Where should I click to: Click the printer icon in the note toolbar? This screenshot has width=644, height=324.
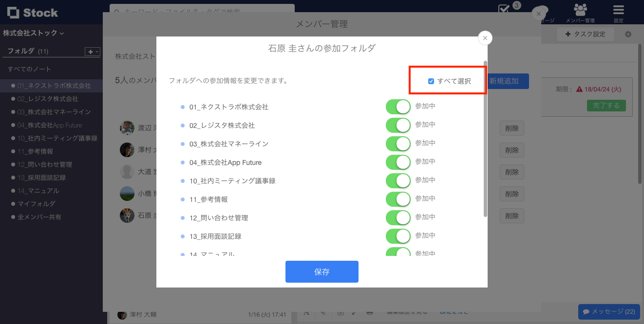(x=370, y=313)
